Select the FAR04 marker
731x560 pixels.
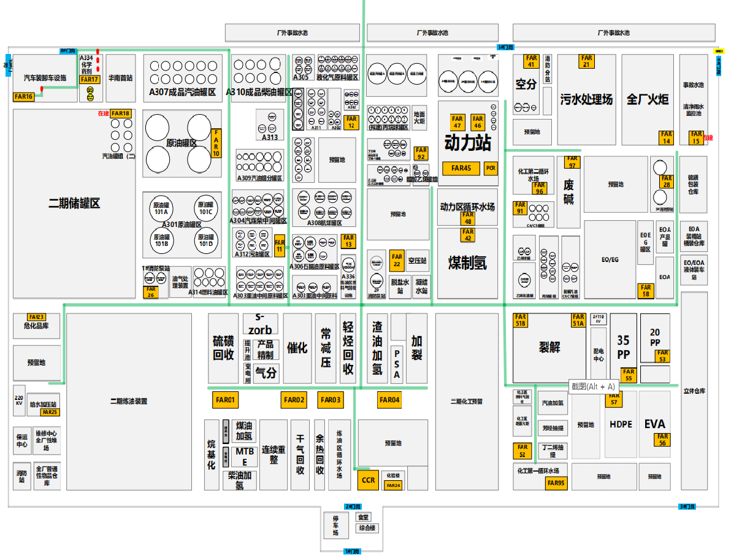389,401
